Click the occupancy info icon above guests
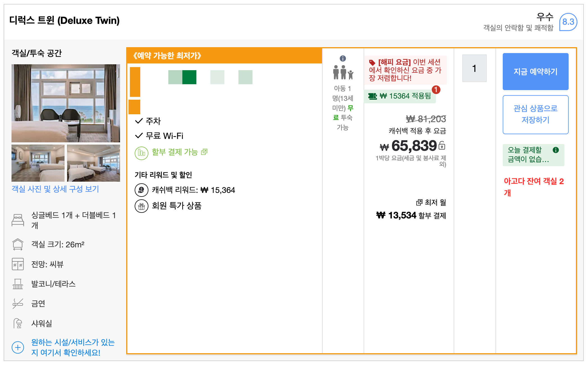 [343, 58]
